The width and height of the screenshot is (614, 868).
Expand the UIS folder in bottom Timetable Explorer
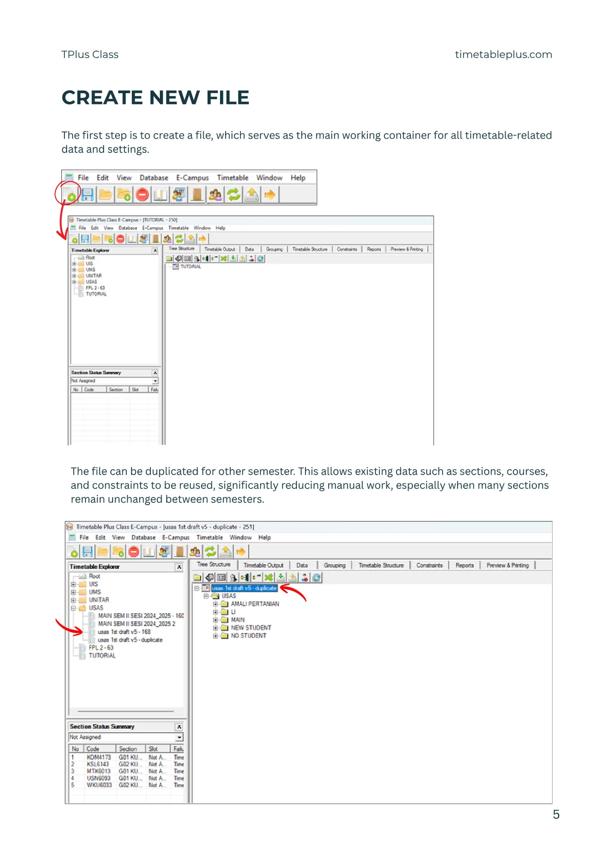pos(73,584)
